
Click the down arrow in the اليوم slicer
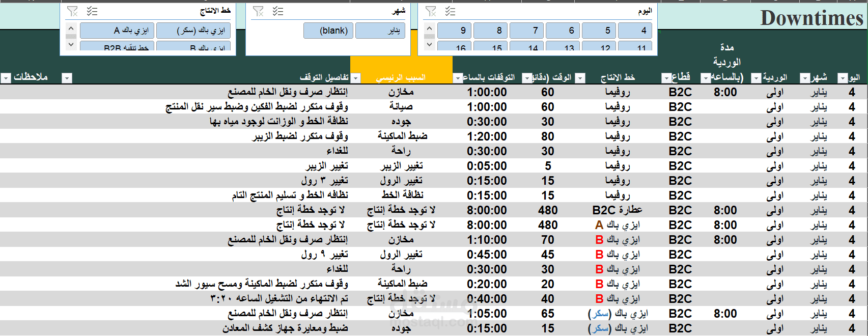(429, 44)
